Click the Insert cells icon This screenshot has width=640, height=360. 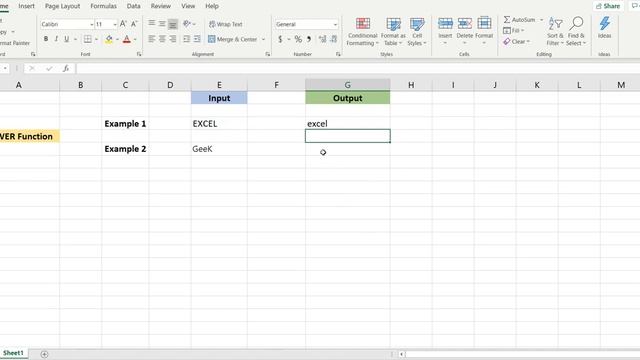(445, 24)
